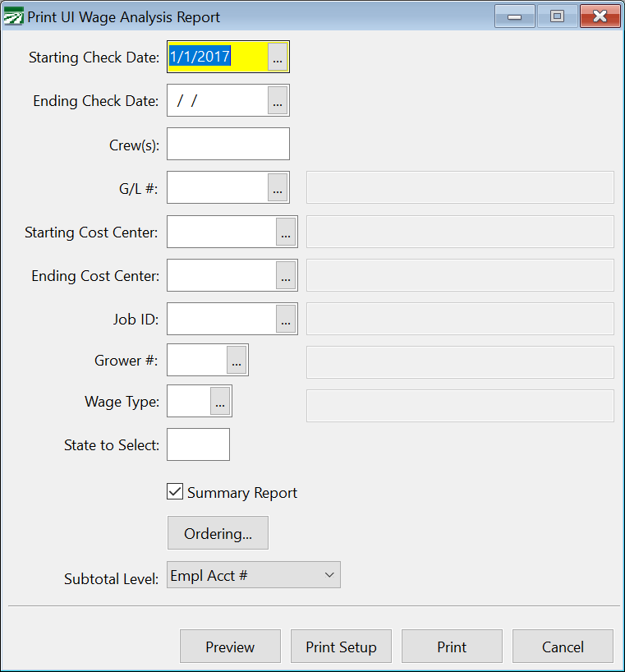Screen dimensions: 625x672
Task: Click Preview to view the report
Action: coord(230,646)
